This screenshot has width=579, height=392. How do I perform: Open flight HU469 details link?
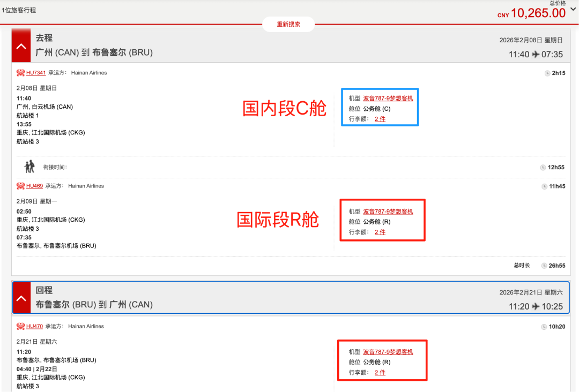tap(34, 186)
